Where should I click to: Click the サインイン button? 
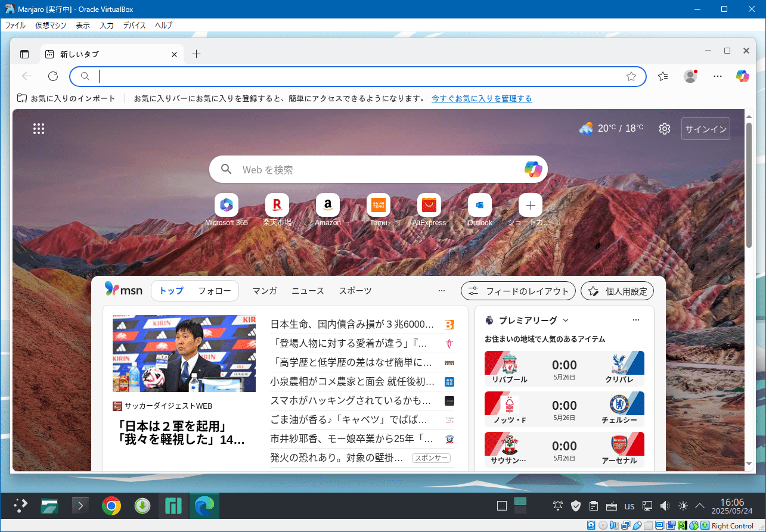pos(706,129)
